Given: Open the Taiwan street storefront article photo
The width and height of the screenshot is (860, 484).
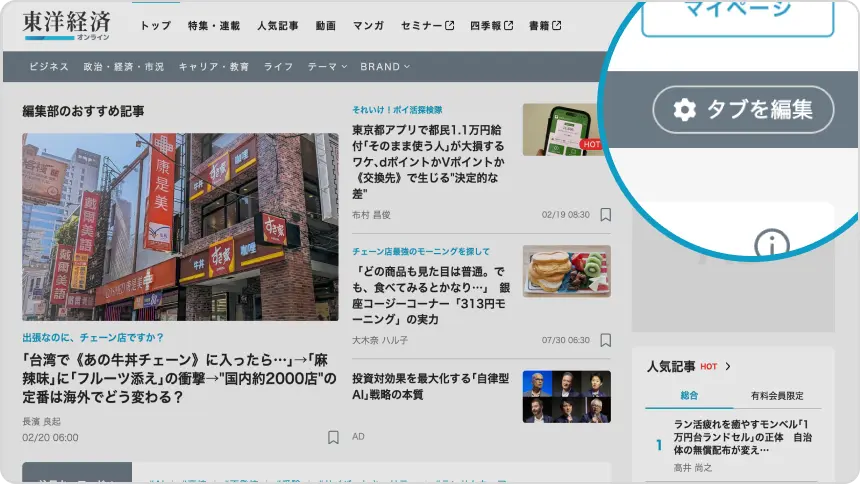Looking at the screenshot, I should [x=180, y=227].
